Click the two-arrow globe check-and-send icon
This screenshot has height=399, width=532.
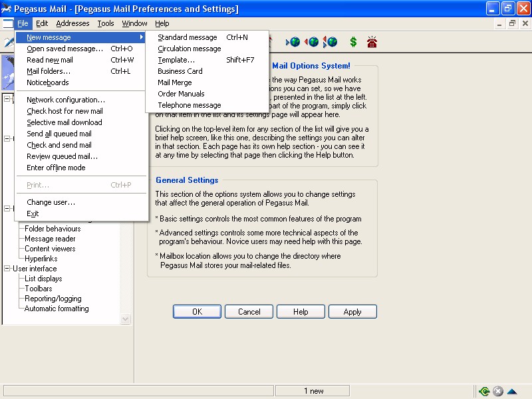pyautogui.click(x=330, y=42)
